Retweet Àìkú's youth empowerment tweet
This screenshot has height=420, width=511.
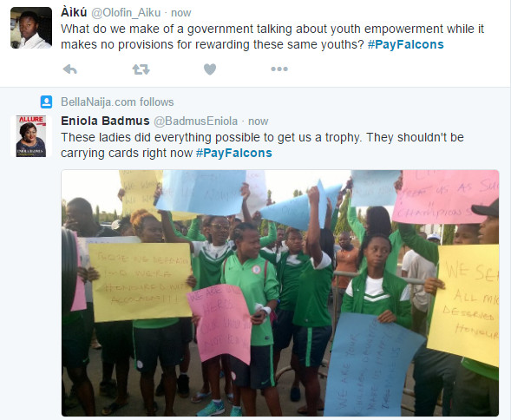click(x=141, y=69)
